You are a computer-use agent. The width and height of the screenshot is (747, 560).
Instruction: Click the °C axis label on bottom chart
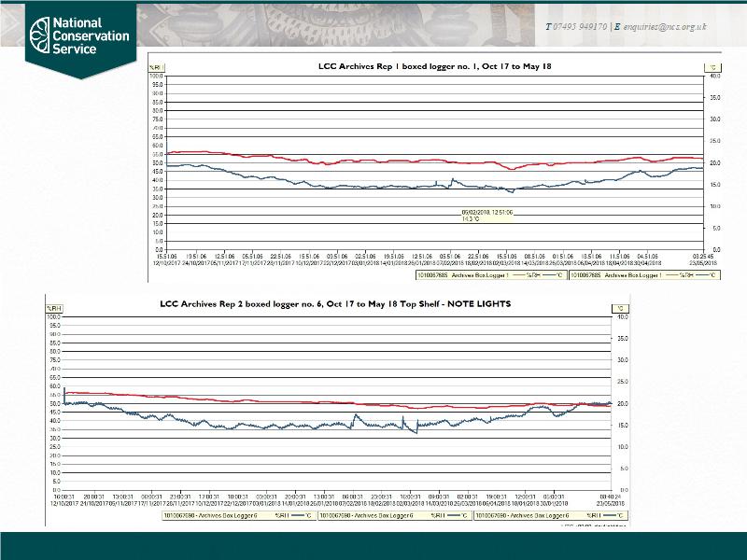pos(617,307)
